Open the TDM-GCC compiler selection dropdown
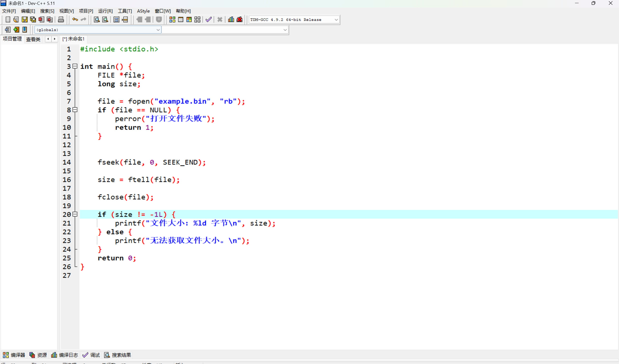619x364 pixels. coord(336,20)
